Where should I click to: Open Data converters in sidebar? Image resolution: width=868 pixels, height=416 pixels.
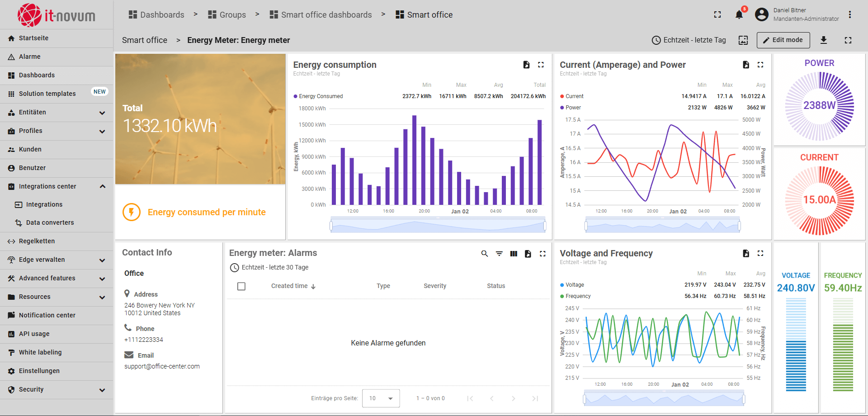[x=50, y=222]
